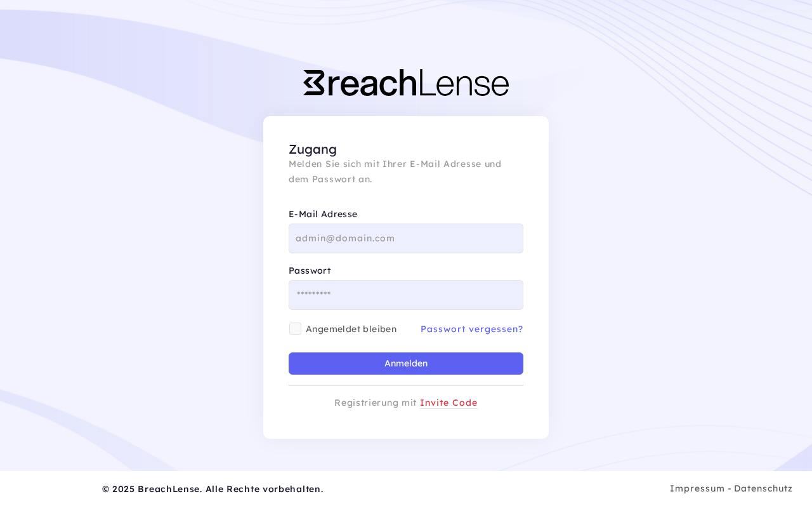
Task: Click the Registrierung mit text
Action: [375, 403]
